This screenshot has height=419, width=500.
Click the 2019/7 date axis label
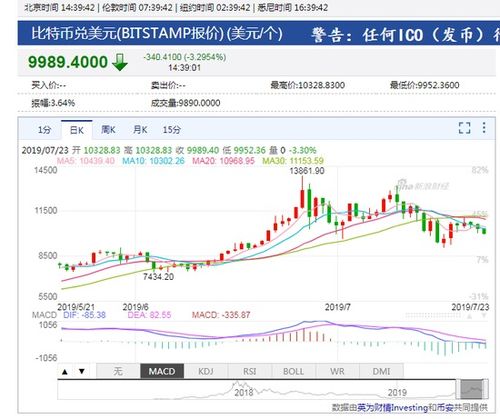pos(338,307)
